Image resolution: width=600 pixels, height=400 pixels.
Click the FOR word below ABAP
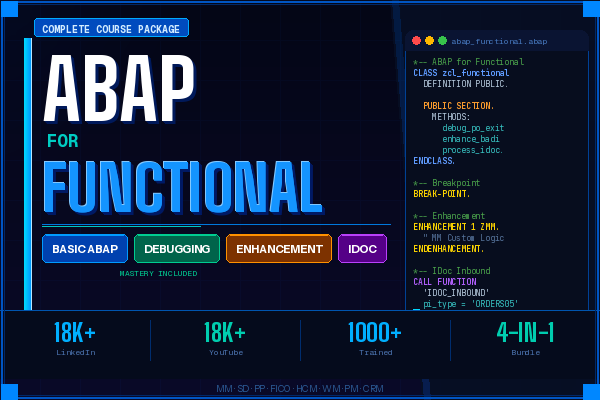[63, 141]
